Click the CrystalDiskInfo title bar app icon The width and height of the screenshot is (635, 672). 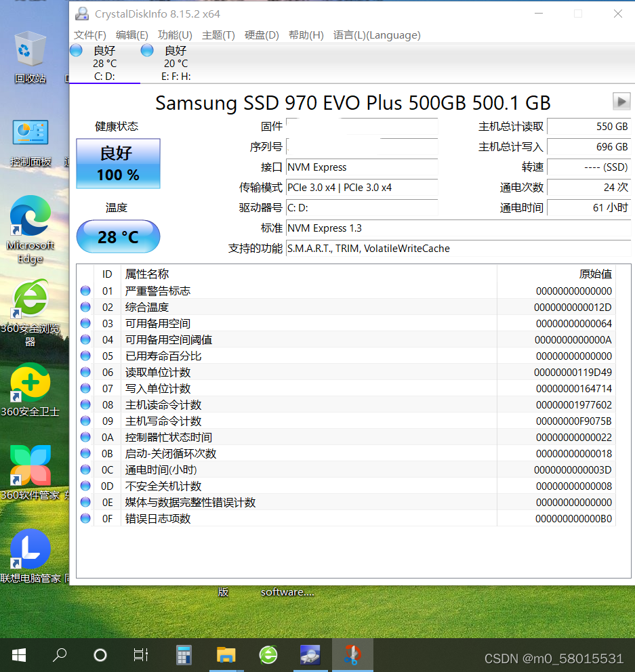tap(81, 14)
